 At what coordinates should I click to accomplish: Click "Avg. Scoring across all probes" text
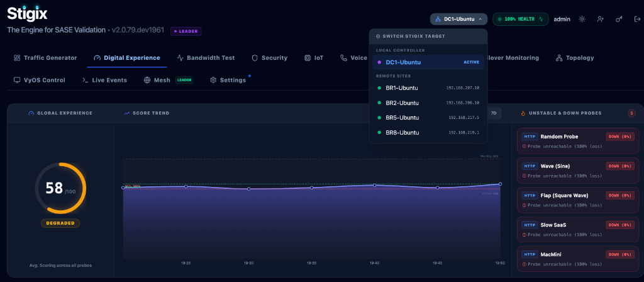point(60,266)
